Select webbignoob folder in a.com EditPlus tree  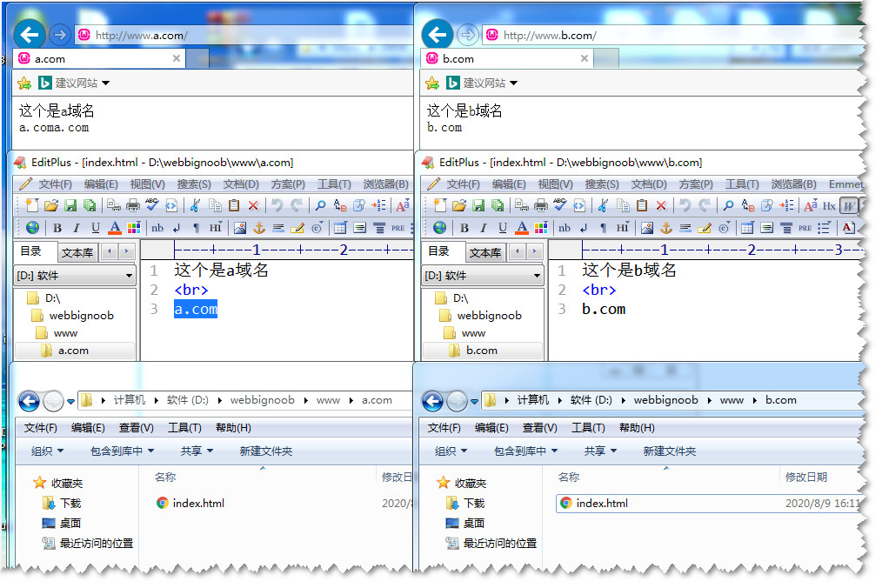coord(81,316)
